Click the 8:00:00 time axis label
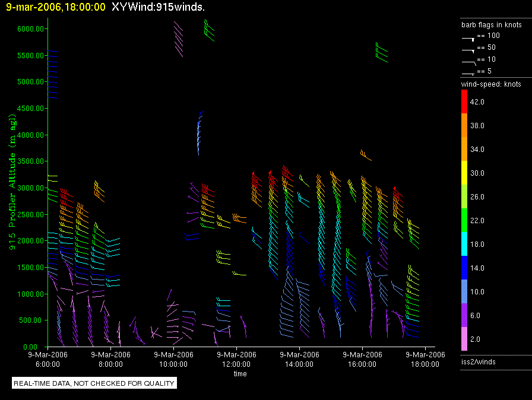Screen dimensions: 532x400 [110, 364]
